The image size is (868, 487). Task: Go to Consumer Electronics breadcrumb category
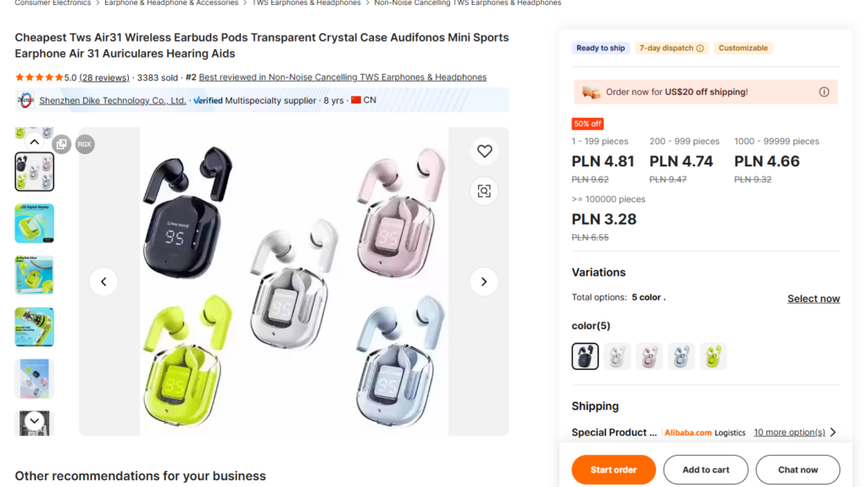click(x=53, y=3)
